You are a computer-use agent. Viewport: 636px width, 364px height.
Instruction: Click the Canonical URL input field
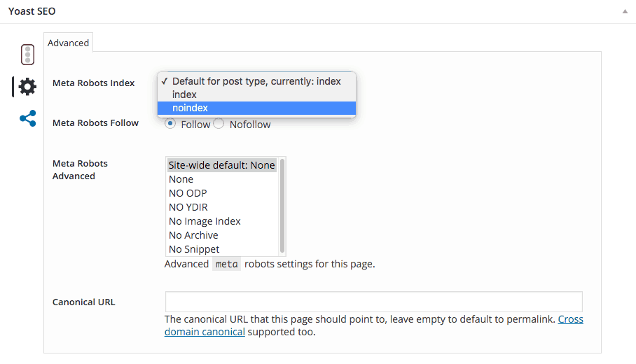click(x=373, y=302)
